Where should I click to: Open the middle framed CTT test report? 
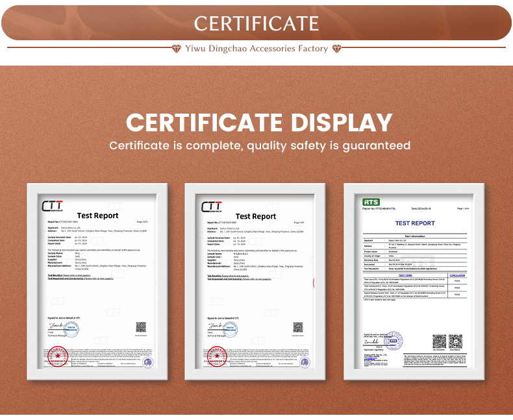[255, 282]
